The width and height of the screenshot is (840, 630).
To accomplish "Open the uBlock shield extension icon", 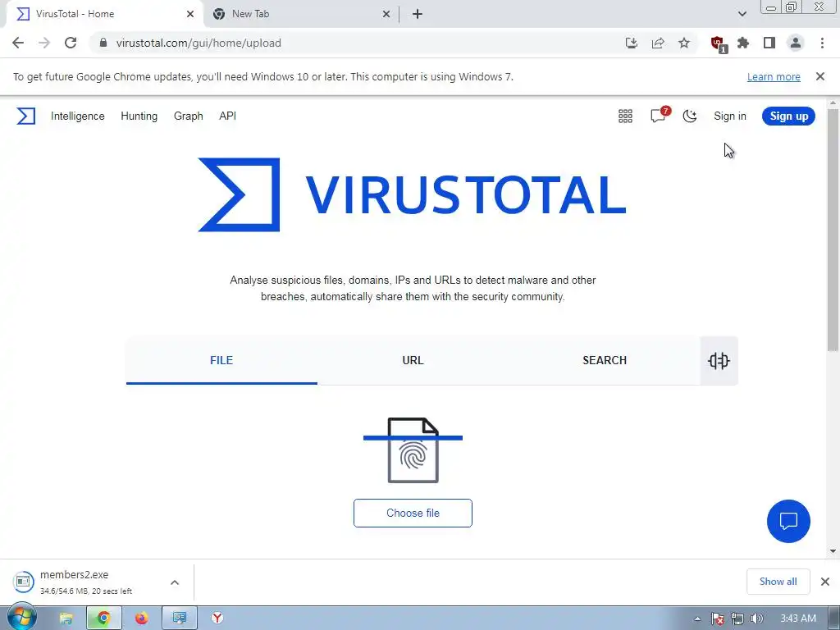I will (x=719, y=44).
